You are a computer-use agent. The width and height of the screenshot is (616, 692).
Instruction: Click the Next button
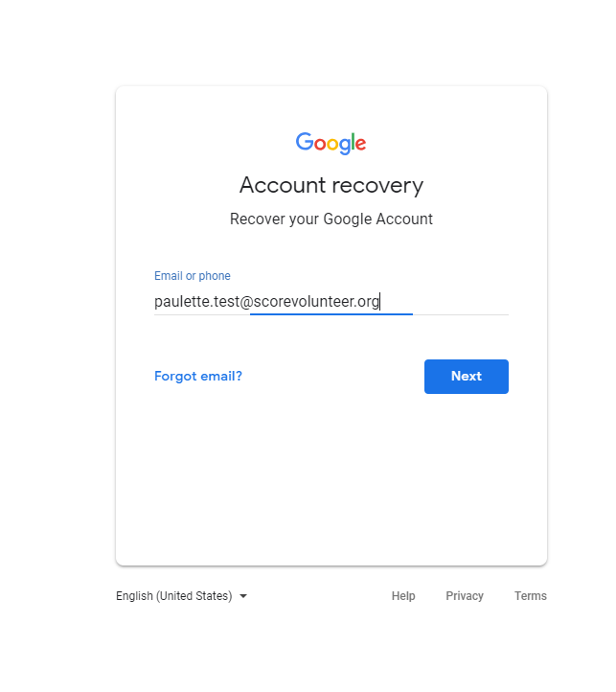466,377
